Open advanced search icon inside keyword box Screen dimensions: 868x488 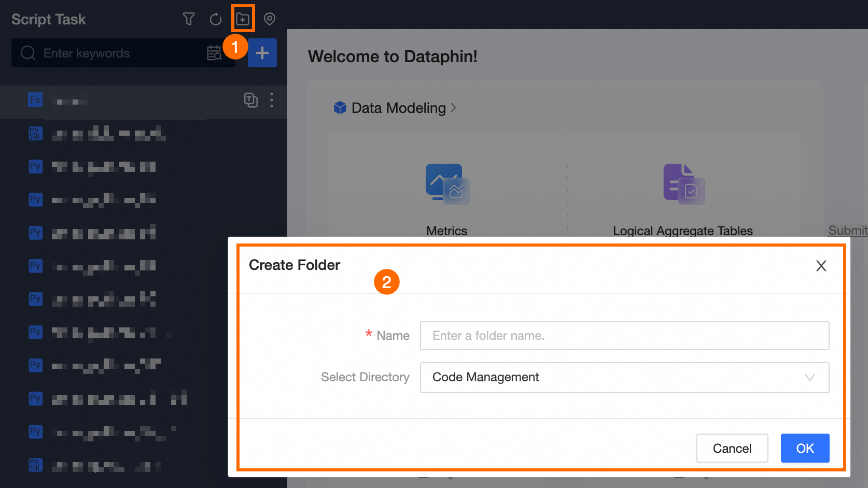point(214,53)
